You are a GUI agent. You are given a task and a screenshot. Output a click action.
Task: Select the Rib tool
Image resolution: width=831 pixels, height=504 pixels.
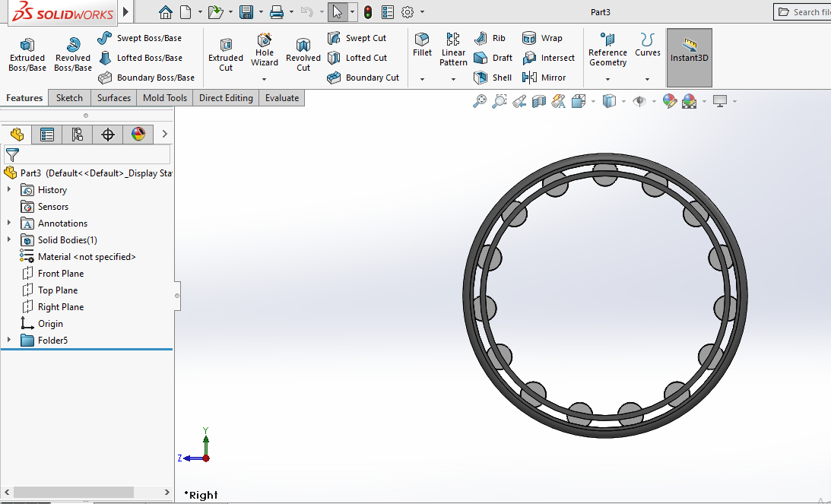pos(490,38)
